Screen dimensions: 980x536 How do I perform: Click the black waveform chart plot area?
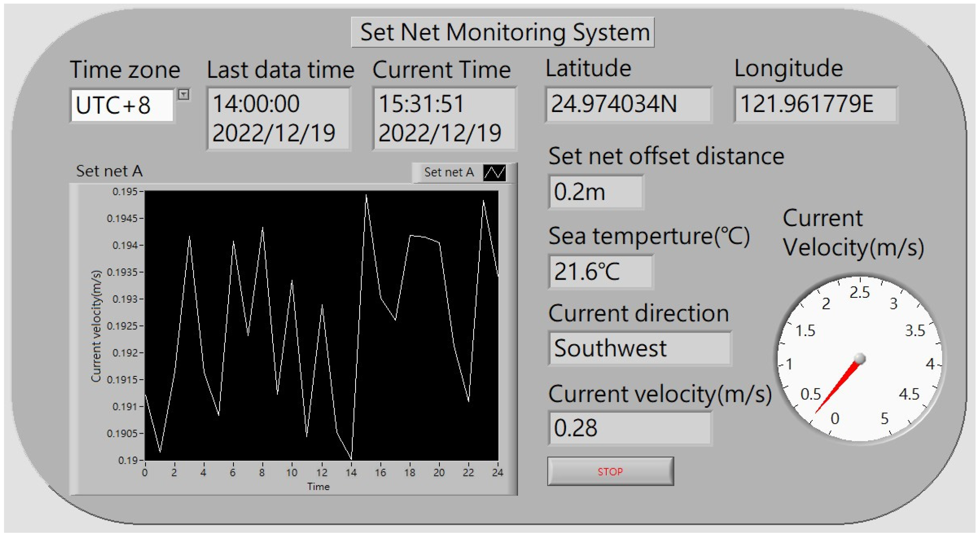click(323, 326)
